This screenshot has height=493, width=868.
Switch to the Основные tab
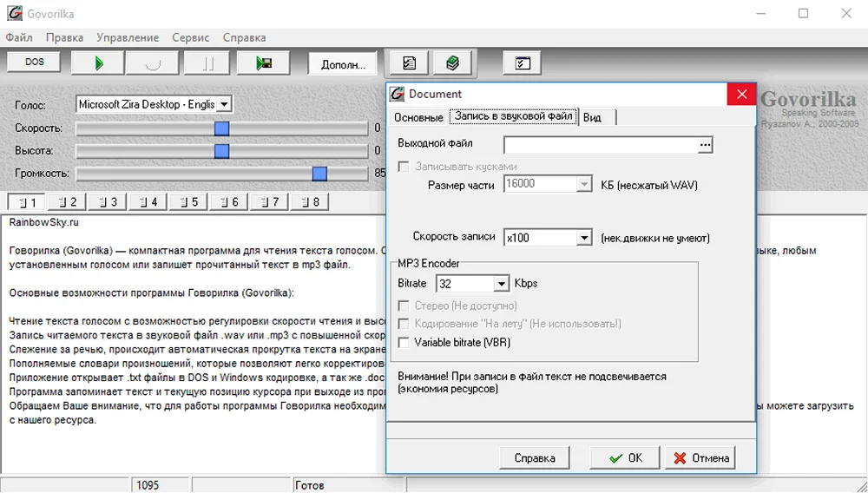click(x=418, y=117)
